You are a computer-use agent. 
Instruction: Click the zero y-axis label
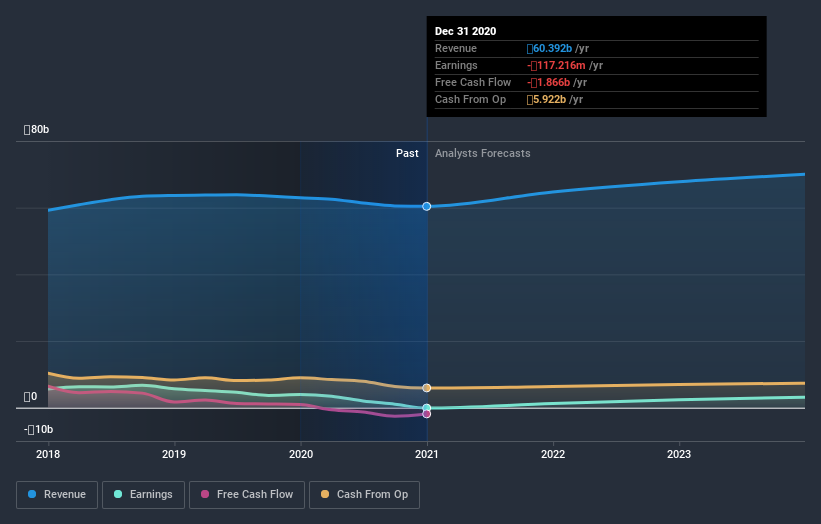tap(30, 397)
